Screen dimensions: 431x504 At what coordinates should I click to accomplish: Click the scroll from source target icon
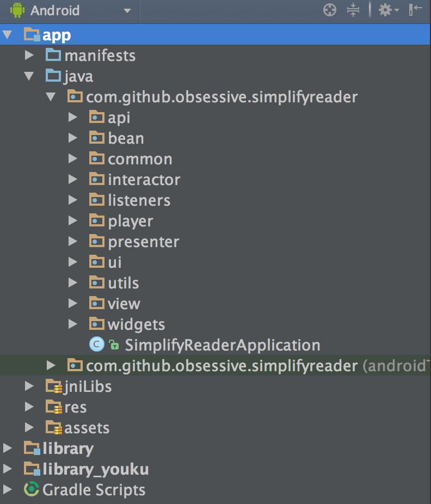[x=330, y=10]
